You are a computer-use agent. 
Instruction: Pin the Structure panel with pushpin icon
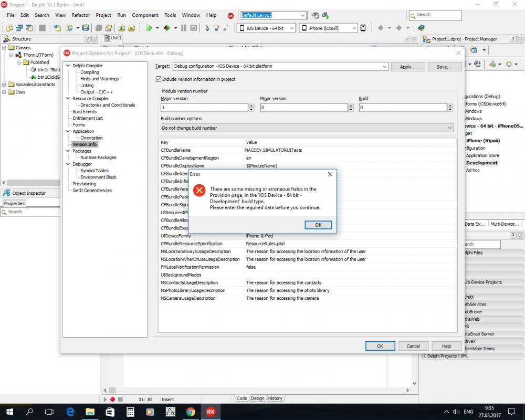(x=88, y=39)
